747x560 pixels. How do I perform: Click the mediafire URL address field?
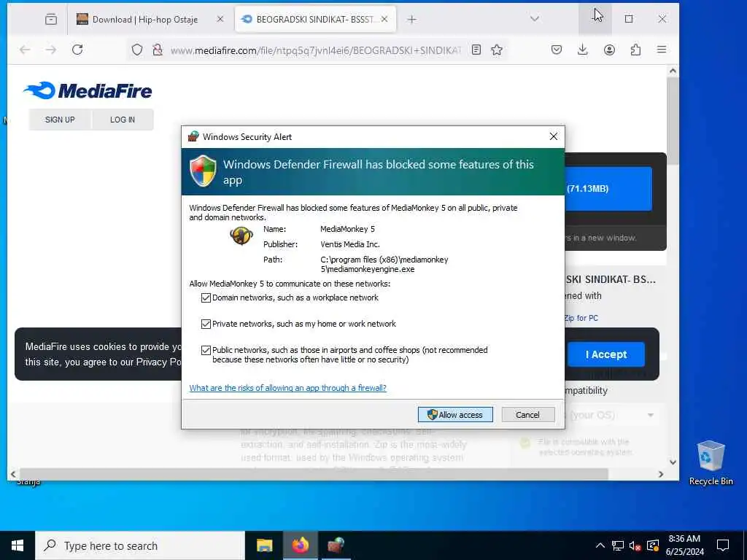click(317, 50)
